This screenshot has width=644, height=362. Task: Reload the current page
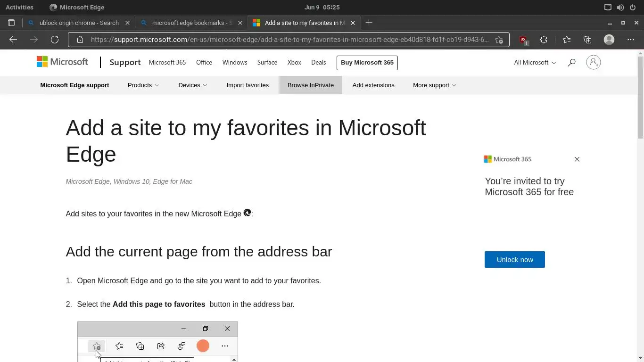[55, 40]
